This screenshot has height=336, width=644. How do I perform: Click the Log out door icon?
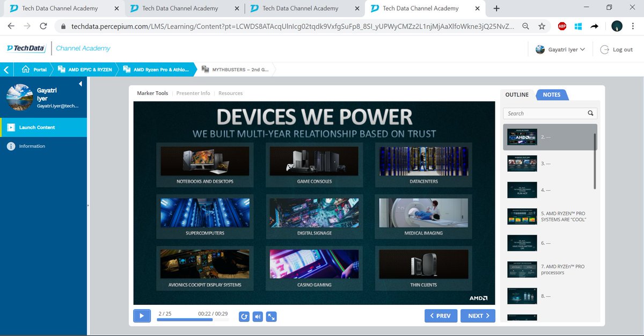coord(604,49)
